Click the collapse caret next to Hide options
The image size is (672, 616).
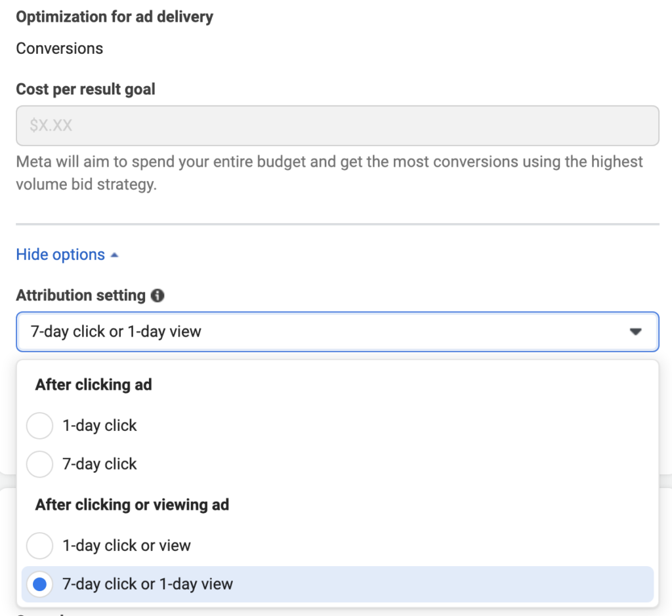(x=115, y=254)
